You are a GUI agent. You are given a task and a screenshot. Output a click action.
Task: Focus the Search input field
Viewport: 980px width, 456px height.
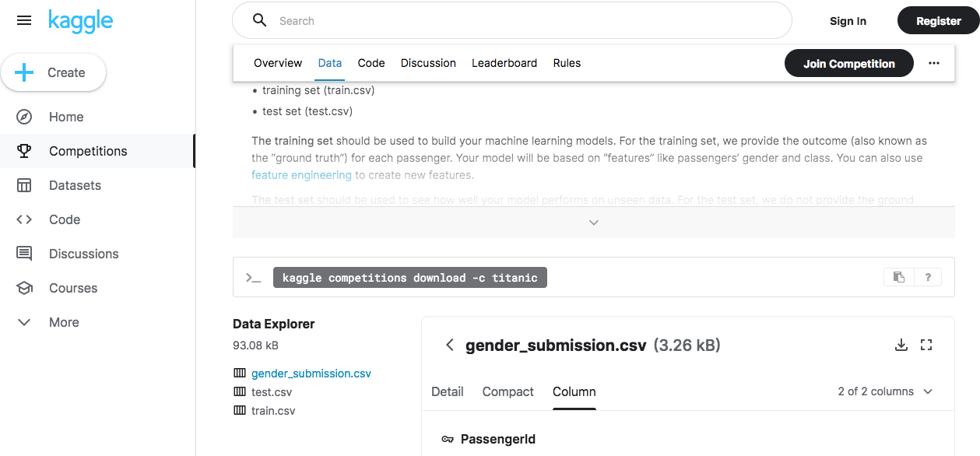512,20
